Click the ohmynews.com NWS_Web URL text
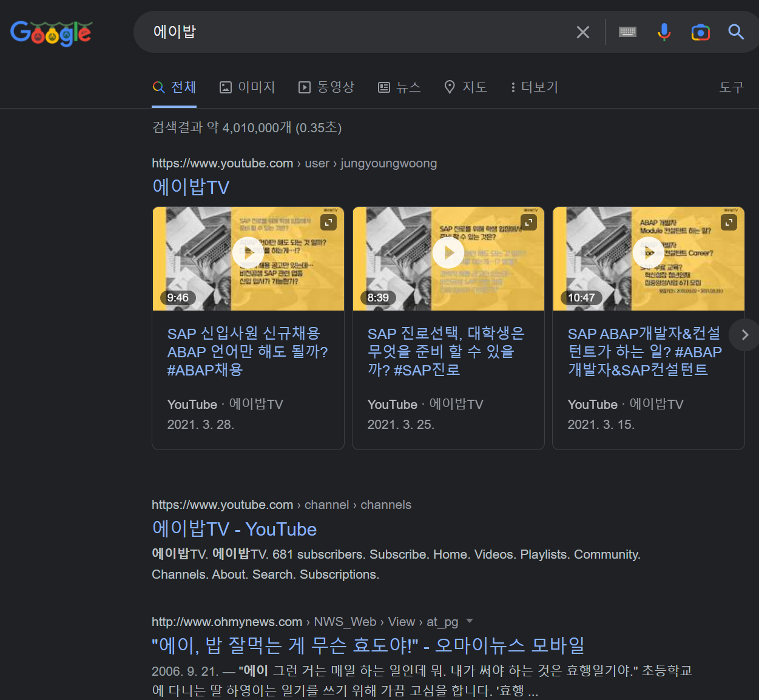Viewport: 759px width, 700px height. 305,622
